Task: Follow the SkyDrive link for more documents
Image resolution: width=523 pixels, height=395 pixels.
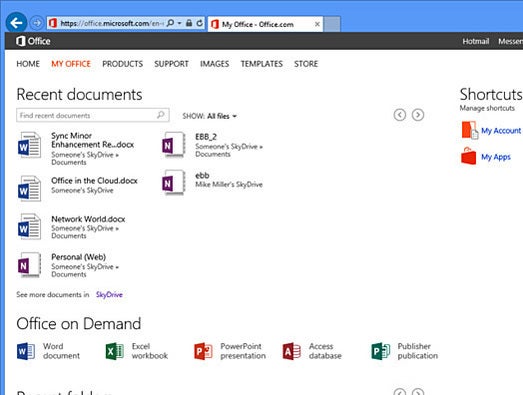Action: (x=109, y=295)
